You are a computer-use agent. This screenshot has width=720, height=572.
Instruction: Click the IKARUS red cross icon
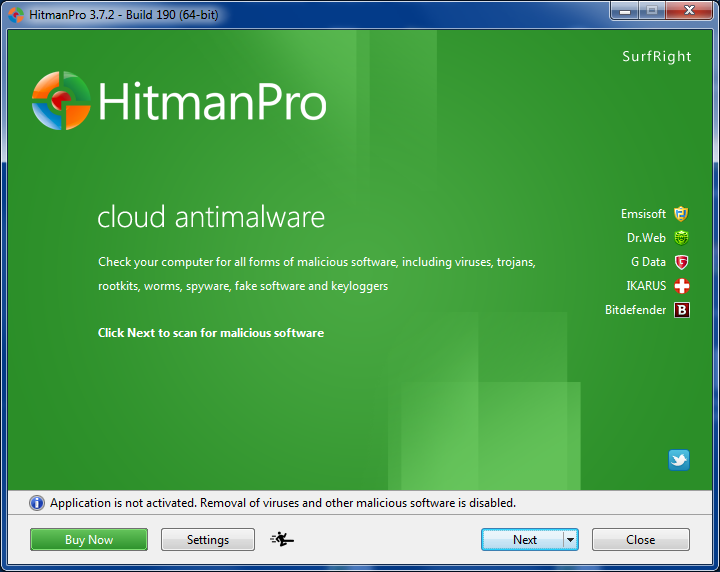(x=681, y=286)
